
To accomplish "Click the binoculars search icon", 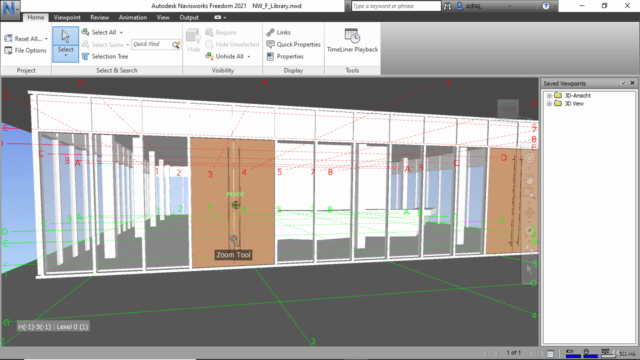I will coord(448,6).
